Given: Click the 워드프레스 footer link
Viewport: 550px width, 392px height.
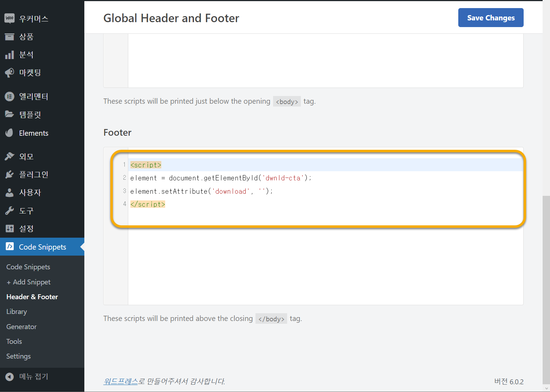Looking at the screenshot, I should 121,381.
